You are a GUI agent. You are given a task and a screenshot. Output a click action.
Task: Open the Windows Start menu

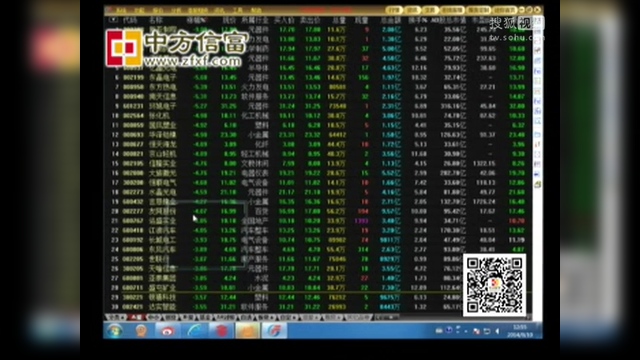pos(115,330)
